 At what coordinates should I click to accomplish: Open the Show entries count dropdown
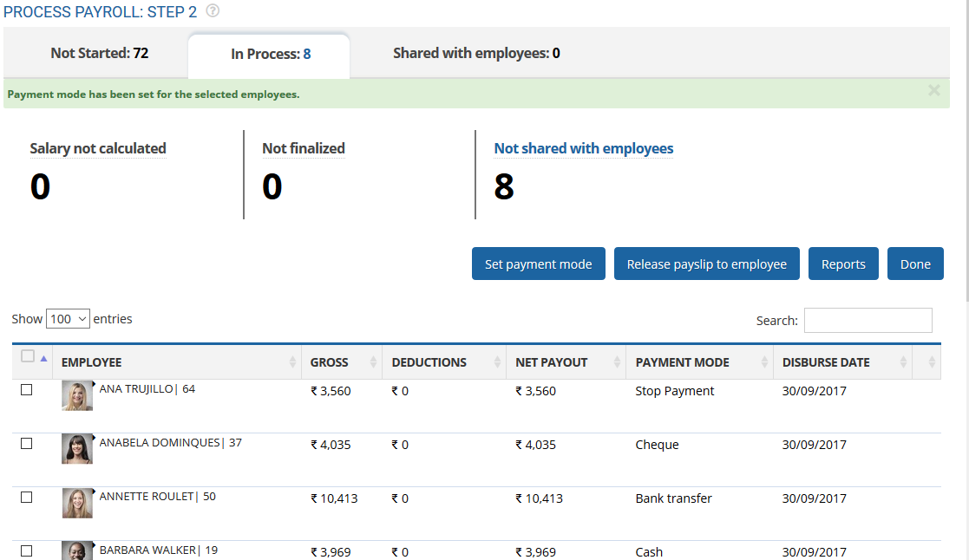click(68, 319)
